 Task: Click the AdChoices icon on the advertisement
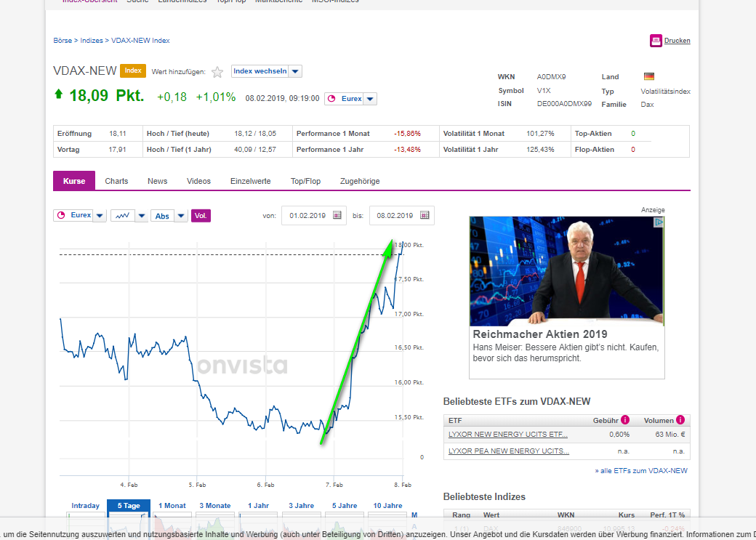[x=659, y=222]
